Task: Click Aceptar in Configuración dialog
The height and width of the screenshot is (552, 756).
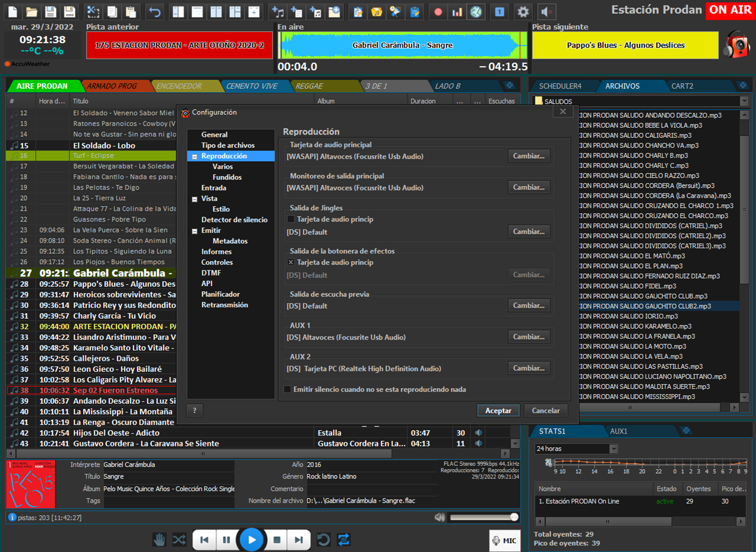Action: point(498,411)
